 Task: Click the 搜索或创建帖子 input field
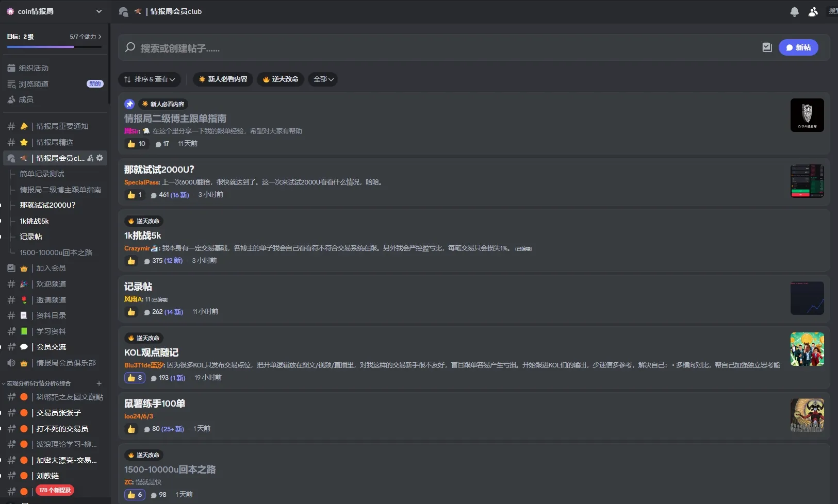pyautogui.click(x=438, y=48)
